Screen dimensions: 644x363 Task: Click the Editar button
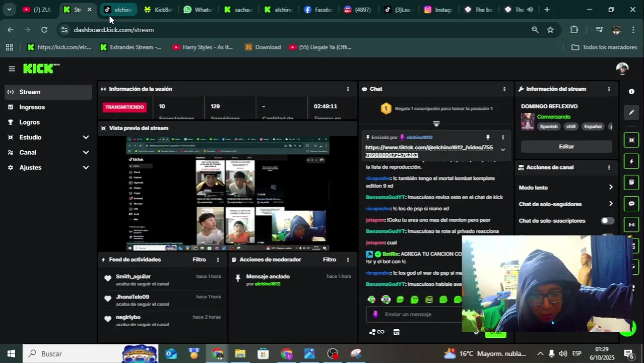click(566, 147)
